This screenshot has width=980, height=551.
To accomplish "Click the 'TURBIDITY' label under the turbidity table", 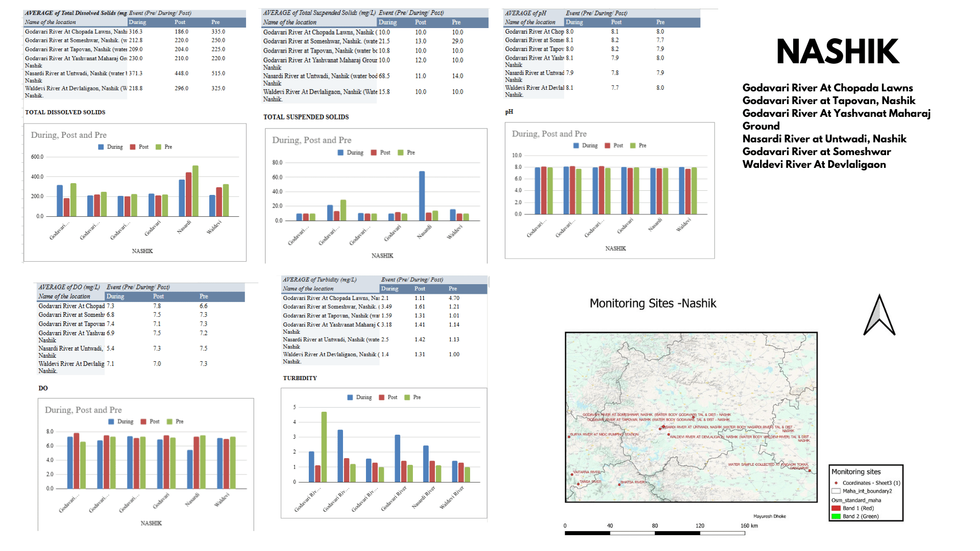I will click(300, 378).
